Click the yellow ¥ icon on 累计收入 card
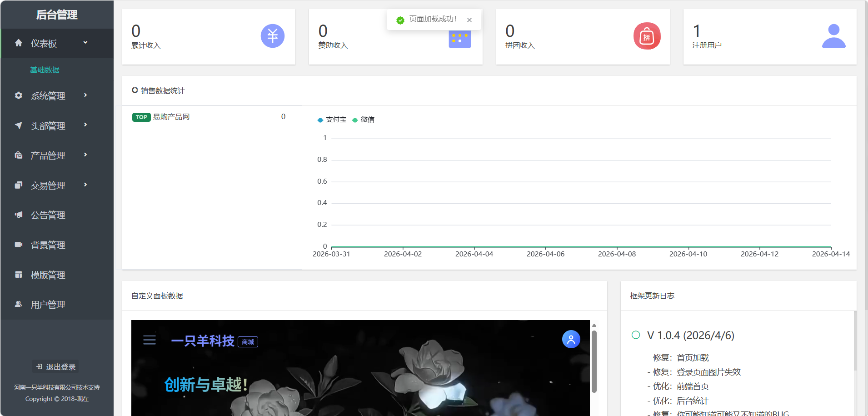Screen dimensions: 868x416 pos(272,35)
